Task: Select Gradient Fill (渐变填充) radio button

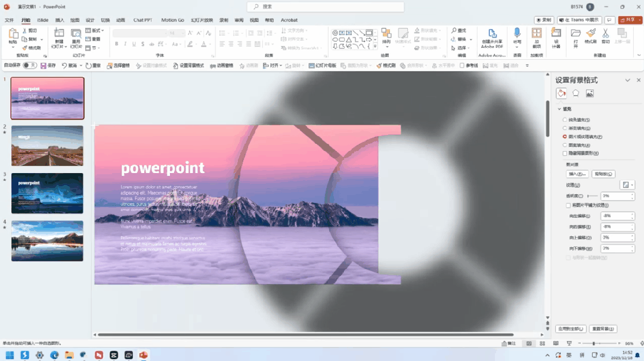Action: pos(565,128)
